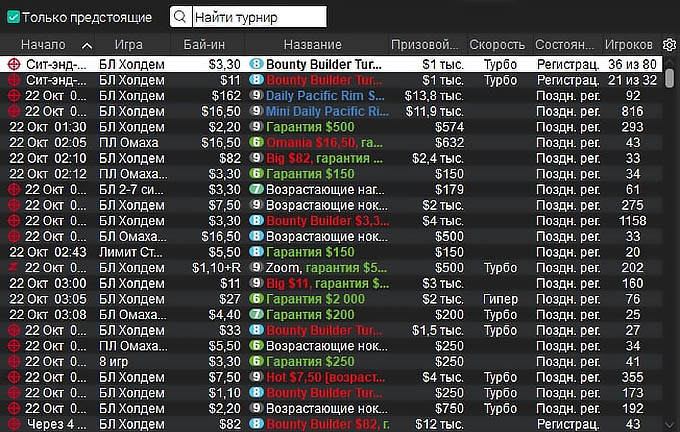Sort by the Скорость column header
The image size is (680, 432).
click(x=497, y=45)
